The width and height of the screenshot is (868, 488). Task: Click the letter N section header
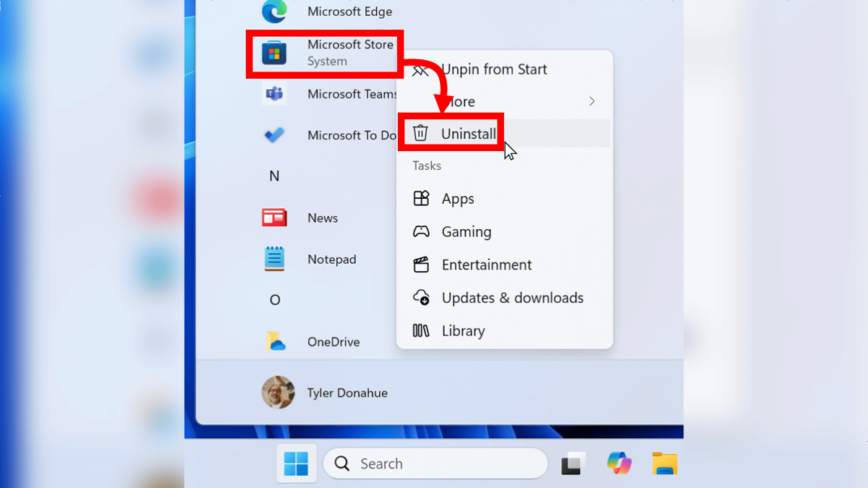274,176
